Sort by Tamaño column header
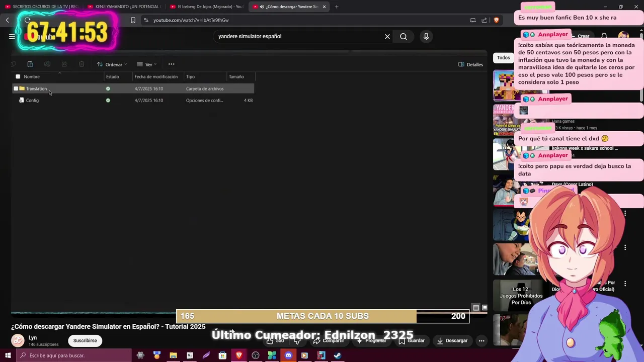Viewport: 644px width, 362px height. click(236, 76)
